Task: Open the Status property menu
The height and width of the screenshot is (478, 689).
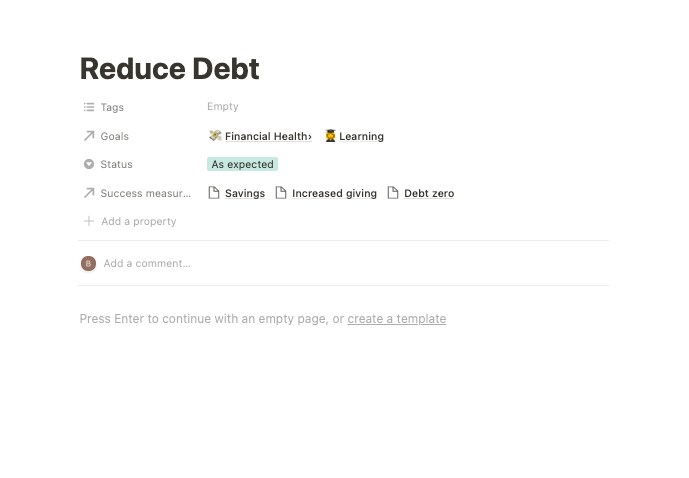Action: (x=116, y=164)
